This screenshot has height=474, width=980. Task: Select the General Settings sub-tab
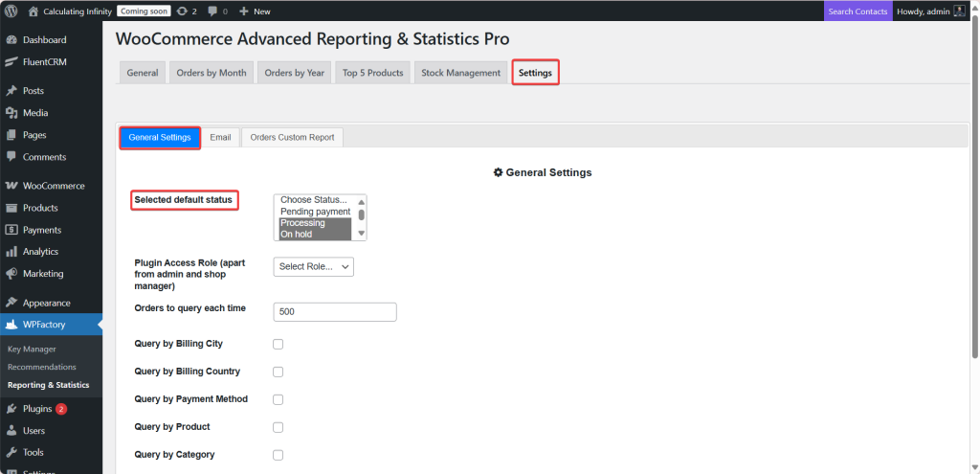click(160, 138)
